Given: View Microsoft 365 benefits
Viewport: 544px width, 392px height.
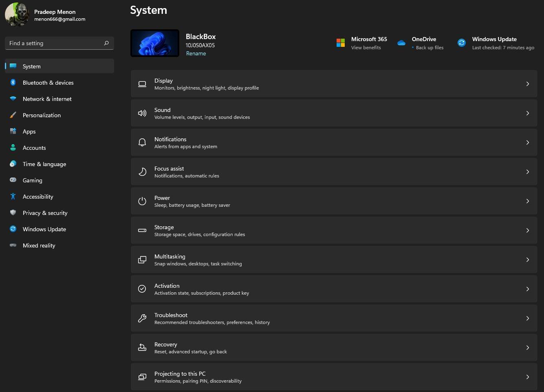Looking at the screenshot, I should click(366, 48).
